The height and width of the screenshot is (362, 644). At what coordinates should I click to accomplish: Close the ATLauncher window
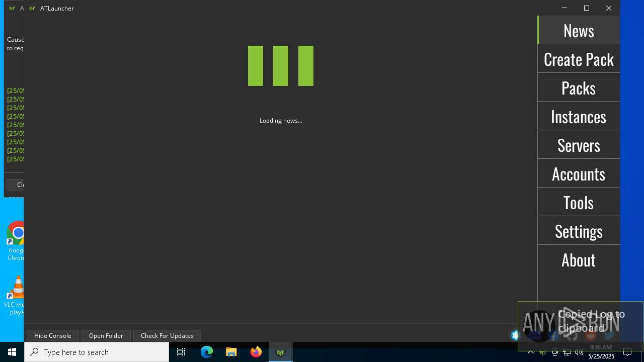tap(609, 8)
